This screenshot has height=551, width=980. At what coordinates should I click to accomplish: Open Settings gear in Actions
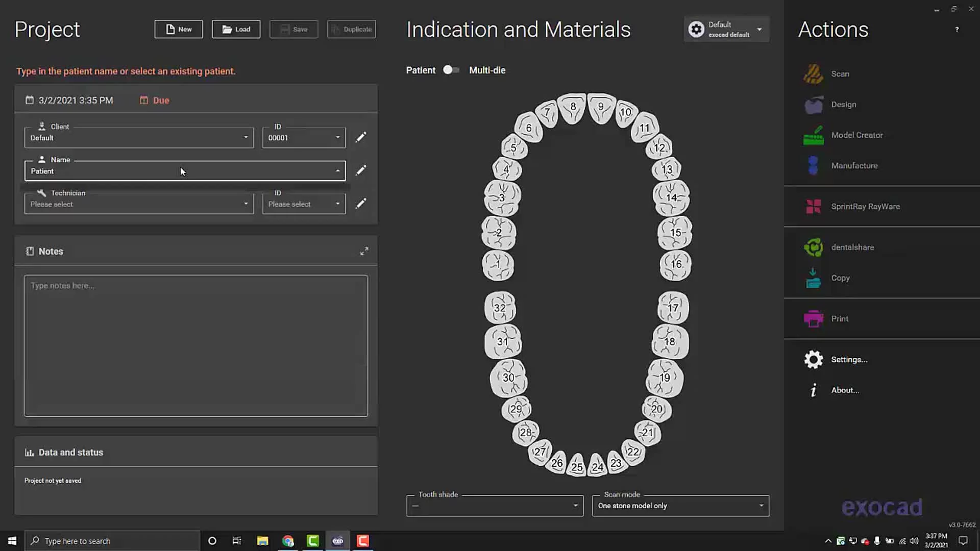click(814, 360)
